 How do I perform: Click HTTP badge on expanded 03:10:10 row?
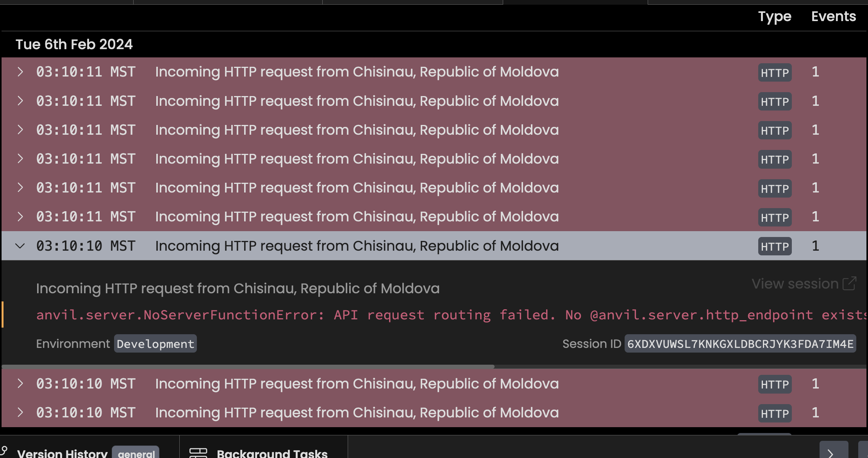click(775, 246)
